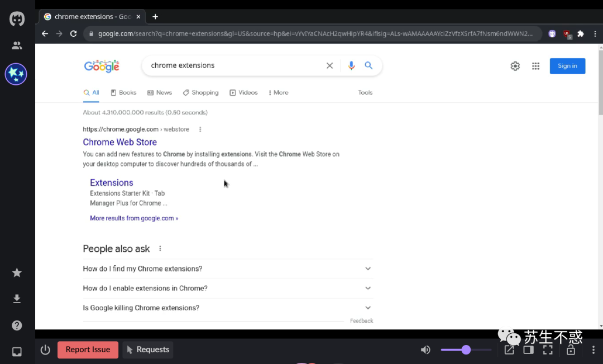The image size is (603, 364).
Task: Open the Chrome Web Store result options dots
Action: click(x=200, y=129)
